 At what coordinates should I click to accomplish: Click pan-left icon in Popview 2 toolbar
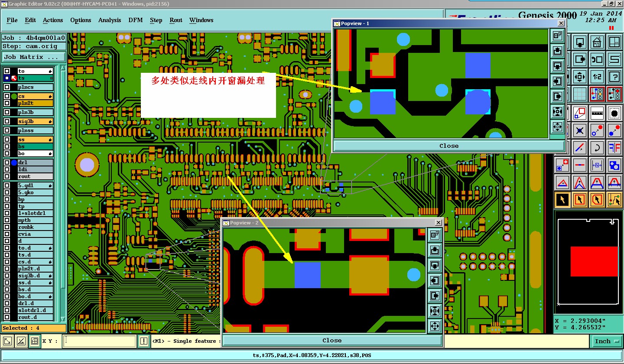[435, 280]
